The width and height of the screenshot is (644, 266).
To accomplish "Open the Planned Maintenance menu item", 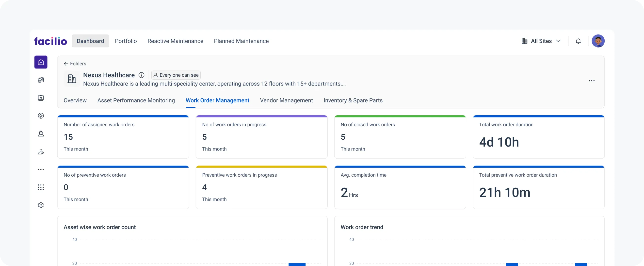I will click(241, 41).
